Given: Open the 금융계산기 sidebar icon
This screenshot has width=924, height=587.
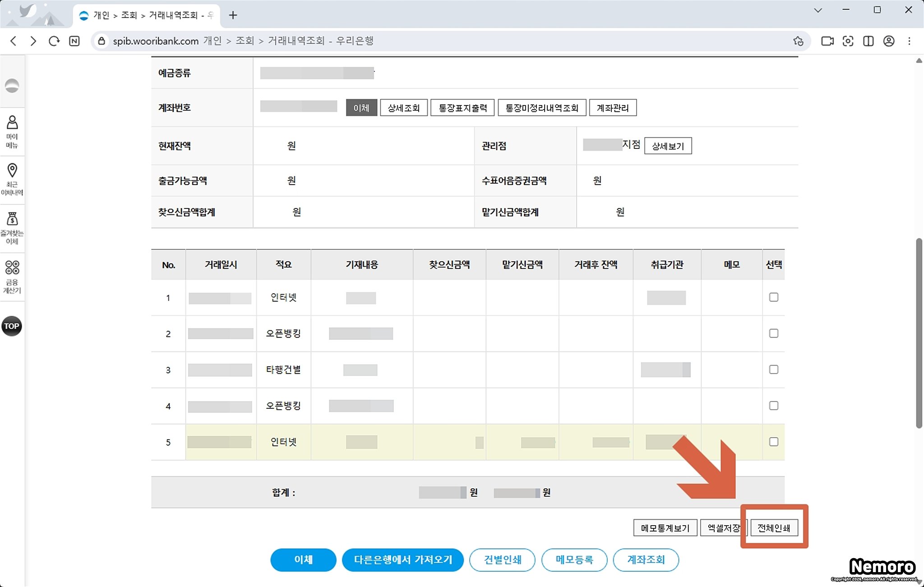Looking at the screenshot, I should (x=12, y=276).
